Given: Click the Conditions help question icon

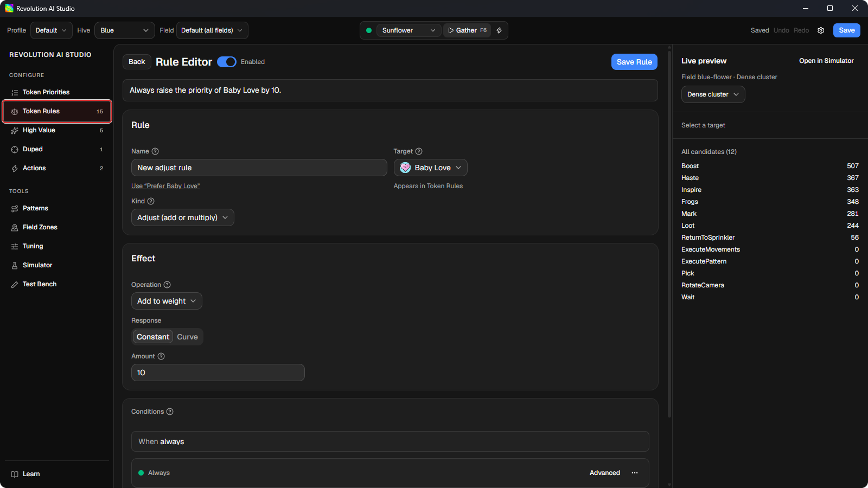Looking at the screenshot, I should (170, 412).
